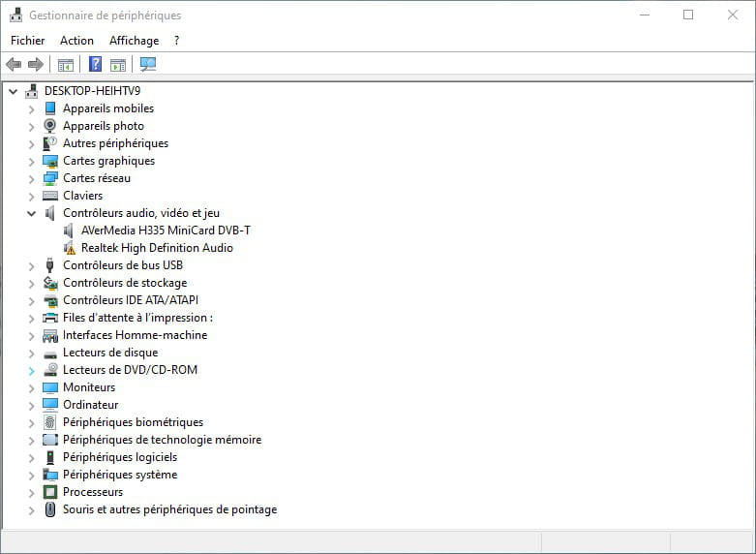Expand Contrôleurs de bus USB
Screen dimensions: 756x554
point(31,266)
